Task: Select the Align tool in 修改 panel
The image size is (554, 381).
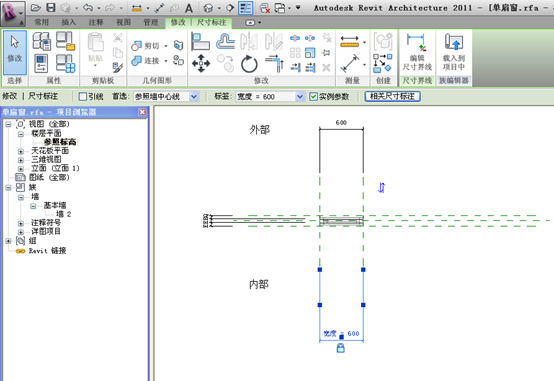Action: [200, 41]
